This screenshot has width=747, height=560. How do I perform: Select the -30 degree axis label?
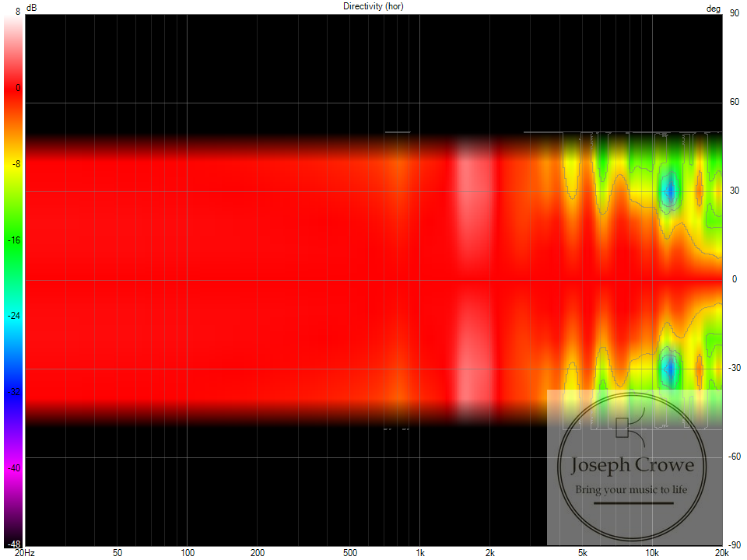pos(732,369)
